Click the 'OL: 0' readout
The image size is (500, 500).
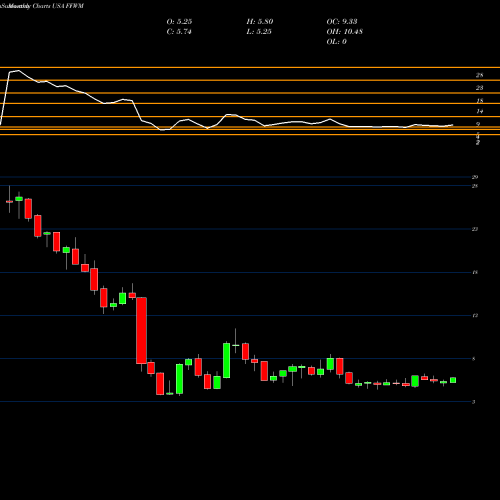pyautogui.click(x=336, y=41)
